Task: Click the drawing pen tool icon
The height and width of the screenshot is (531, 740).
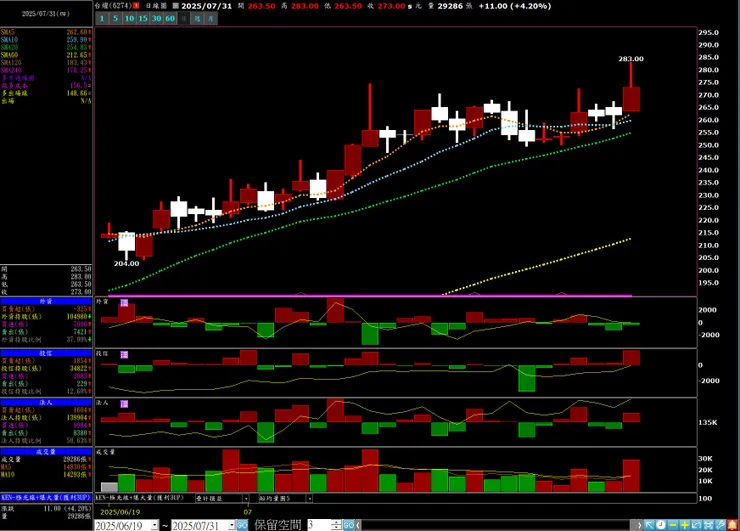Action: [x=720, y=525]
